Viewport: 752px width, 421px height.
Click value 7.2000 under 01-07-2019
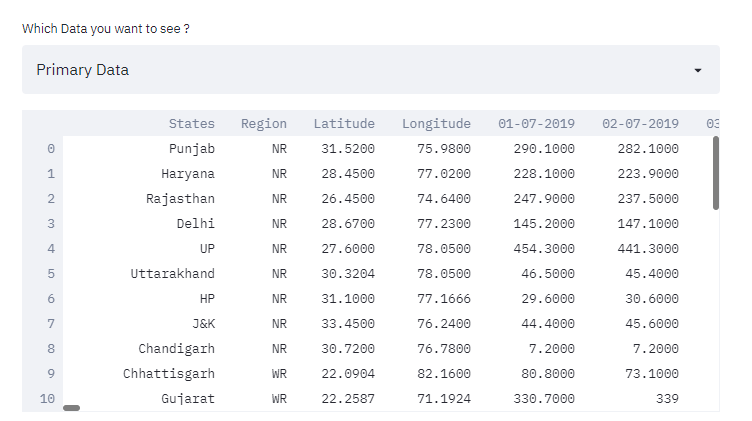[552, 349]
